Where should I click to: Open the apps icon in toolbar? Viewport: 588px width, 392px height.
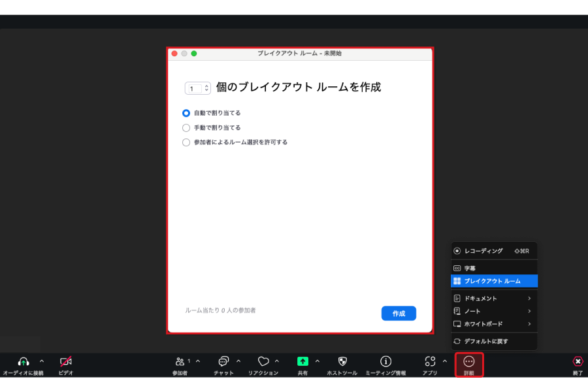(x=429, y=361)
